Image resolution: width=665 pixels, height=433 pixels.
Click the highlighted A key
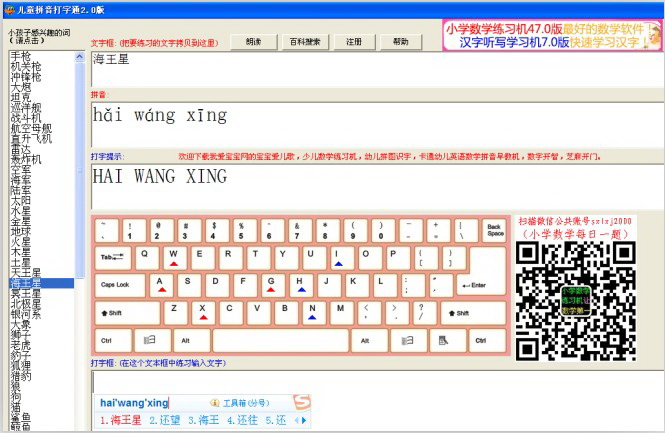point(161,285)
